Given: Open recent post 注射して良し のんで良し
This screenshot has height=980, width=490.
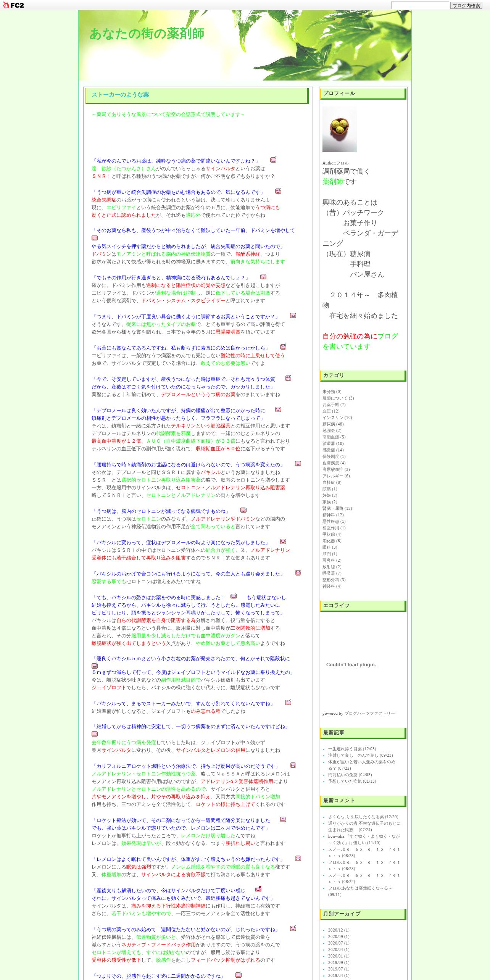Looking at the screenshot, I should tap(360, 755).
